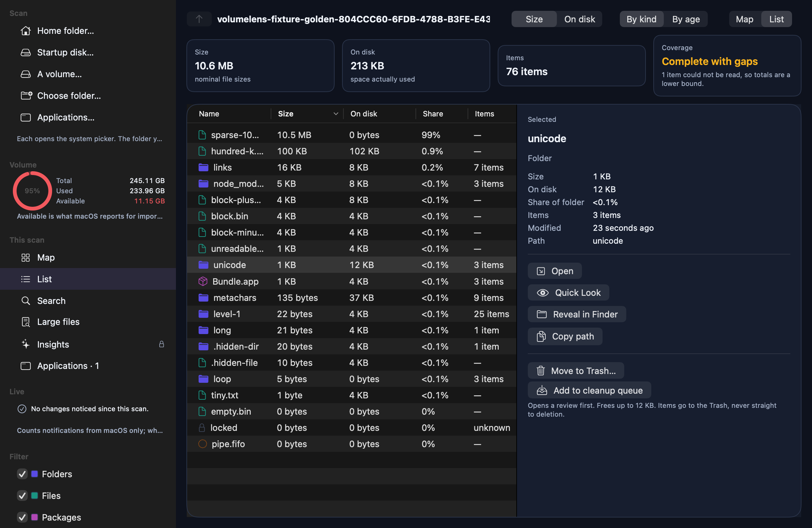Click the Startup disk drive icon
The height and width of the screenshot is (528, 812).
click(26, 52)
